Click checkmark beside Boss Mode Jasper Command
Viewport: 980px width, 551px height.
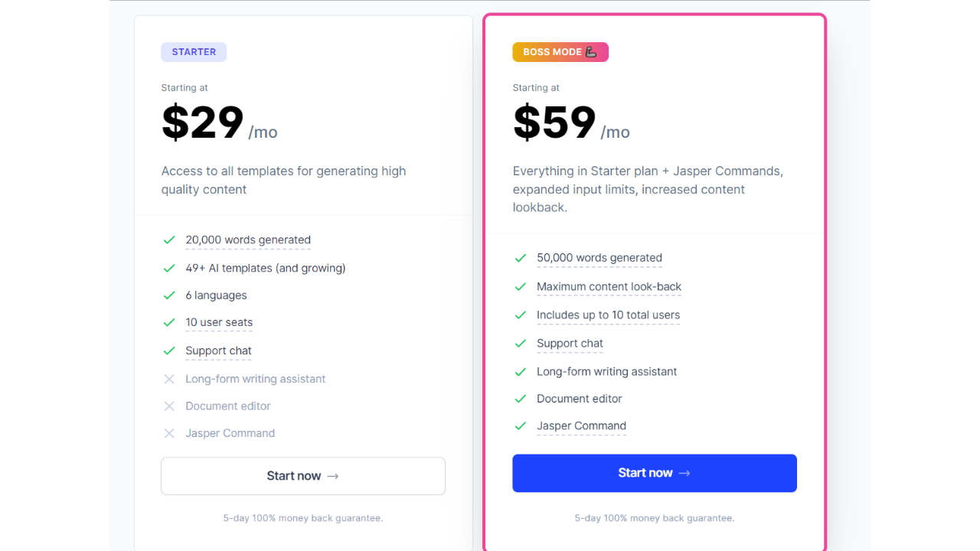click(x=521, y=426)
